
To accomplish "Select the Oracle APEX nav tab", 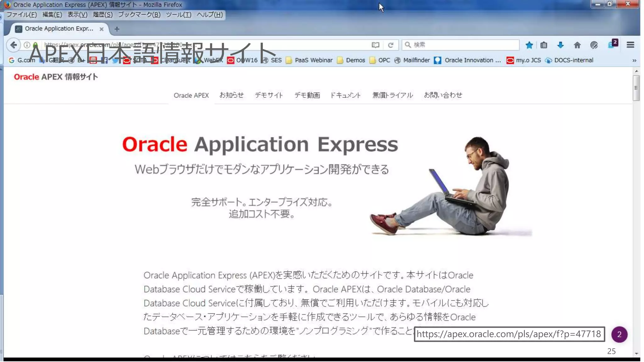I will coord(191,95).
